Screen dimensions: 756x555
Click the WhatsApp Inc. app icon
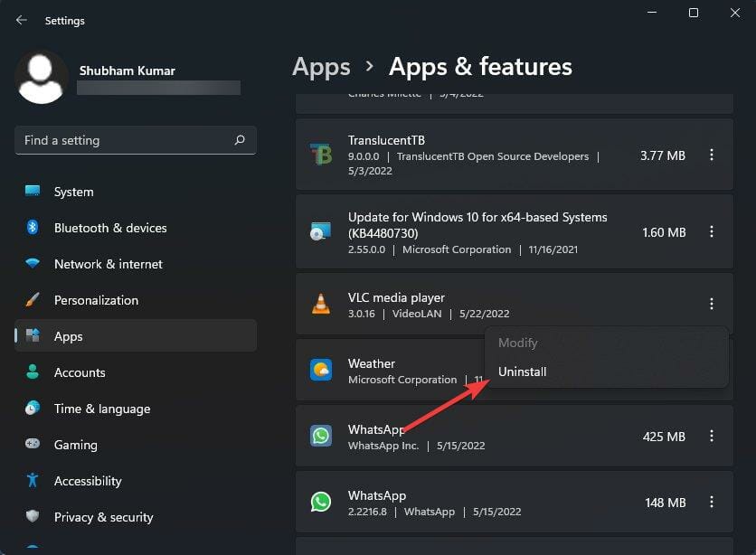click(x=321, y=436)
